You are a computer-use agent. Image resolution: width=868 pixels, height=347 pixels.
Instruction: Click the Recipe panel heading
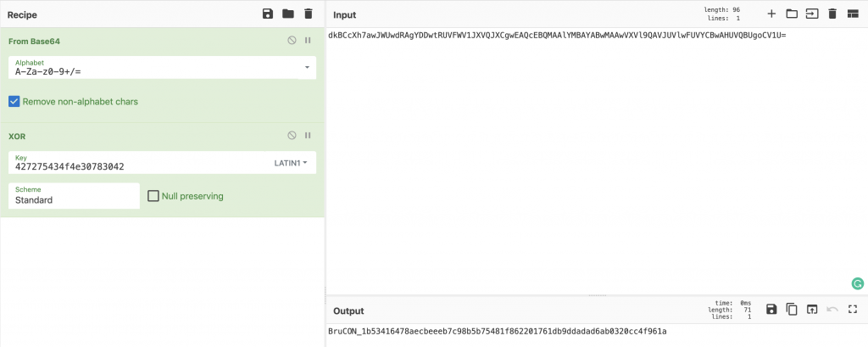coord(22,15)
